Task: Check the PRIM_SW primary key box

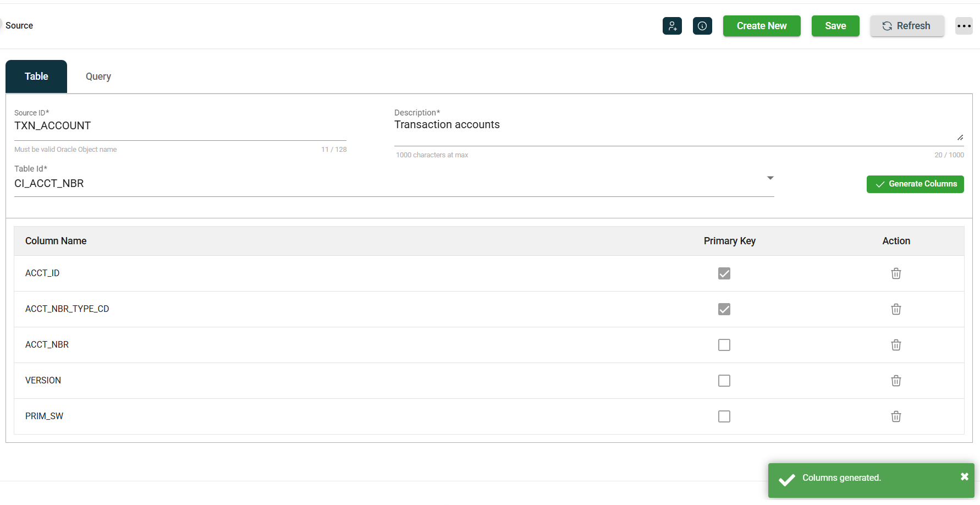Action: pos(724,416)
